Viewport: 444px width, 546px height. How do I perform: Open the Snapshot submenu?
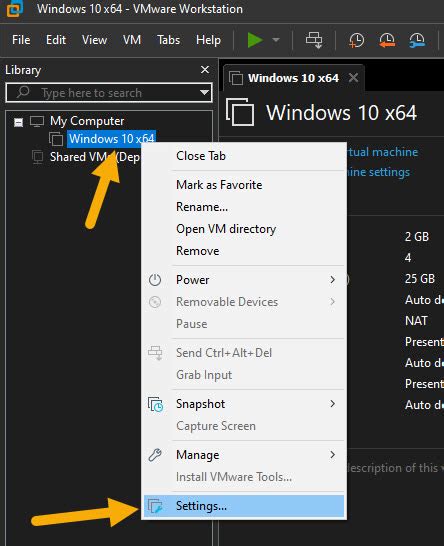point(244,404)
